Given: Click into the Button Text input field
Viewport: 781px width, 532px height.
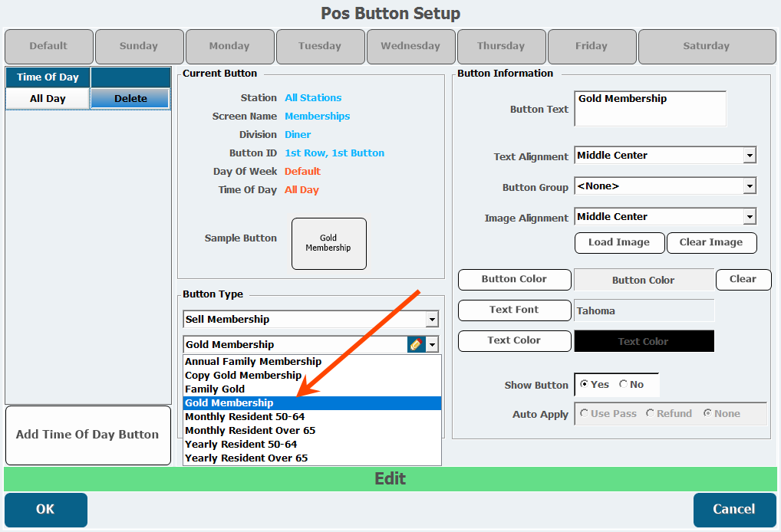Looking at the screenshot, I should click(x=650, y=109).
